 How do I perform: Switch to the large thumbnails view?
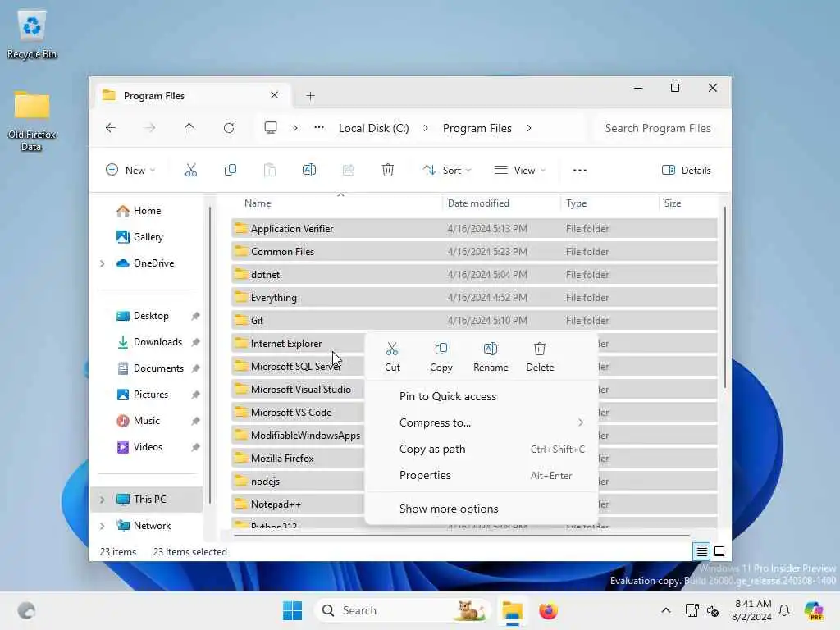point(719,550)
